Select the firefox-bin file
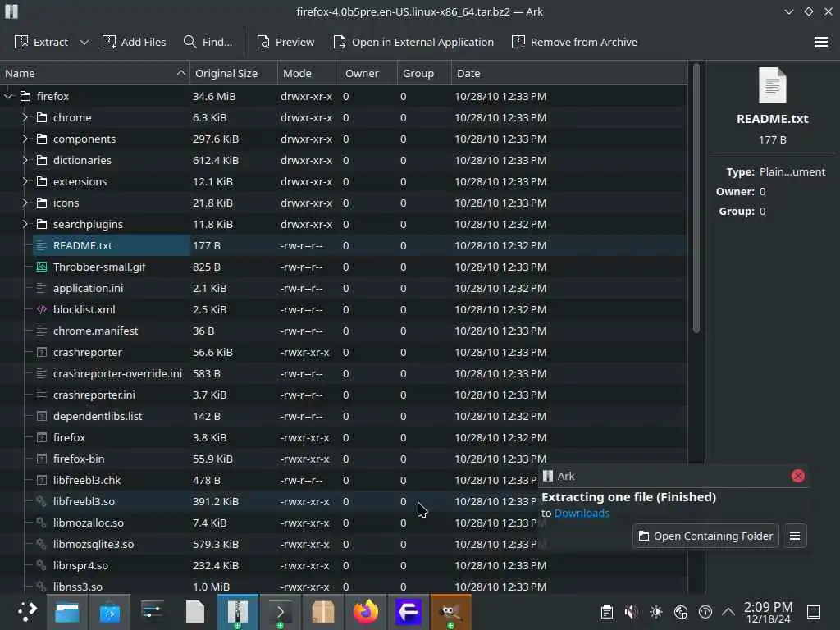Screen dimensions: 840x630 [x=79, y=459]
